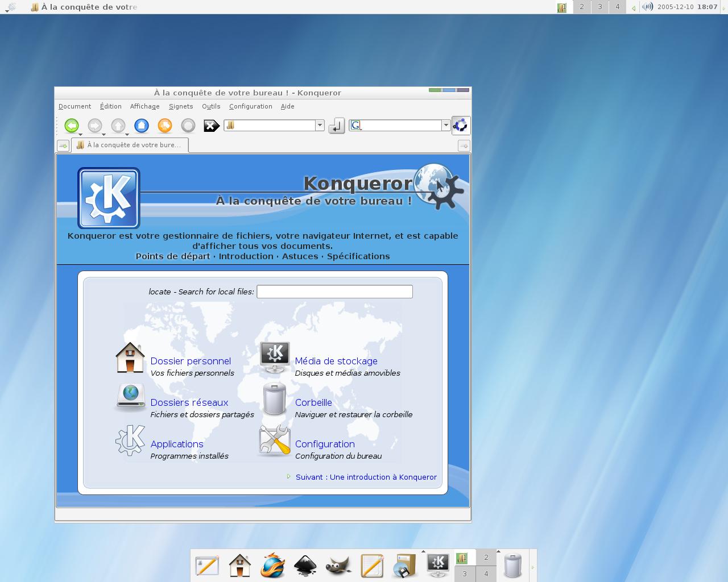Open the Outils menu
This screenshot has height=582, width=728.
pyautogui.click(x=211, y=106)
